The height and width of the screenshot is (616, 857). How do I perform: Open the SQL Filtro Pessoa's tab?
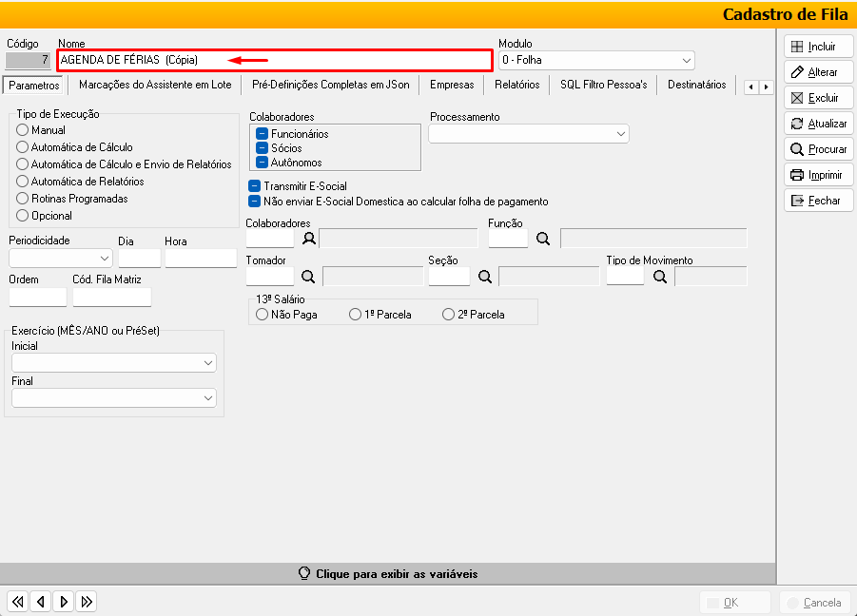tap(603, 85)
